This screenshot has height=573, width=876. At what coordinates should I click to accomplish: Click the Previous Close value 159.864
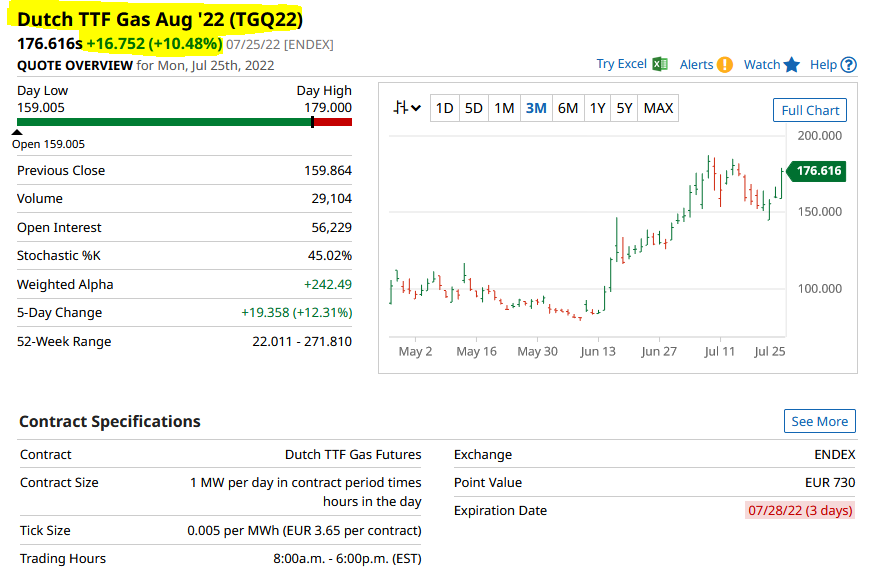[328, 170]
